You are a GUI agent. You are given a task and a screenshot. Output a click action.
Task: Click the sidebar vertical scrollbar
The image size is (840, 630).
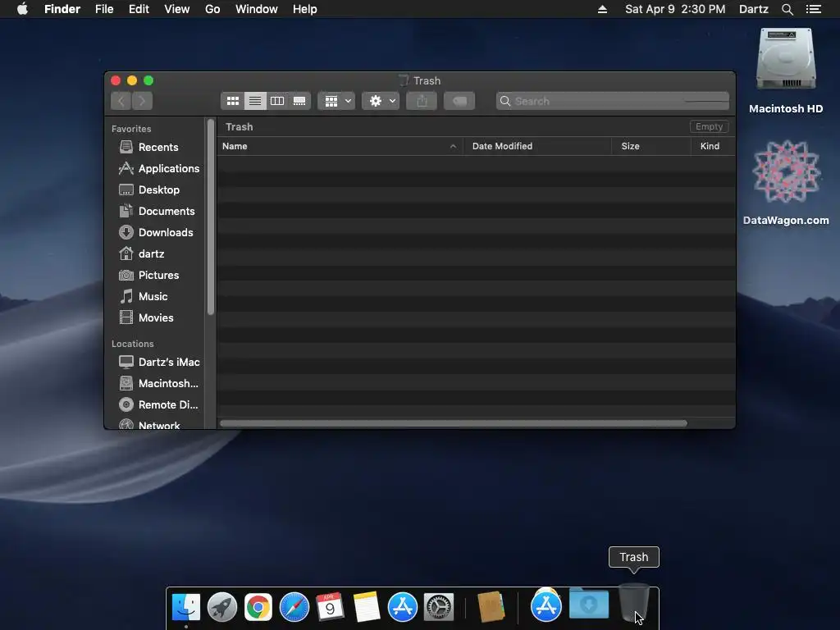(x=211, y=217)
